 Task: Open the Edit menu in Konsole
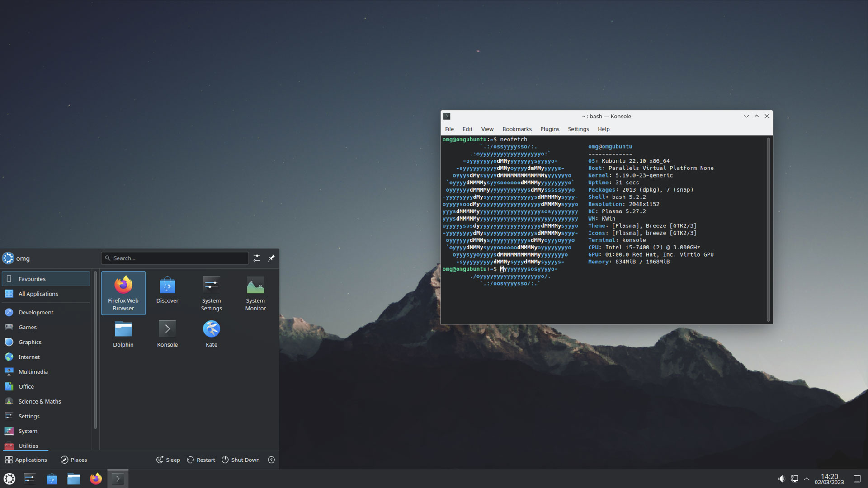[x=467, y=129]
